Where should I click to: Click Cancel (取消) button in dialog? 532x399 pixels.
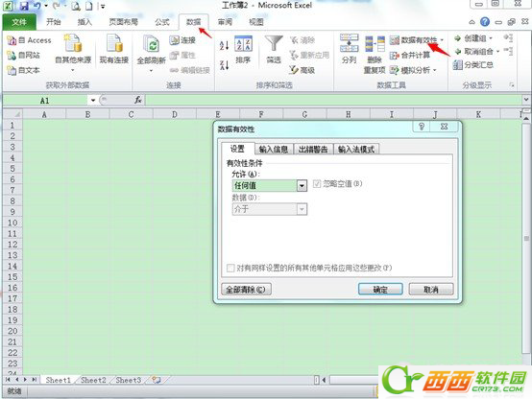coord(431,290)
